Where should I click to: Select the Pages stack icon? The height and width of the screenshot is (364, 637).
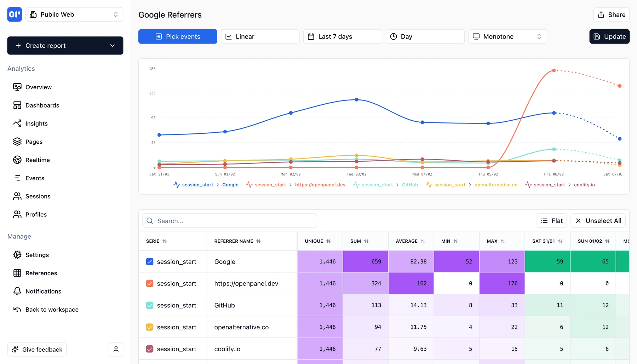(x=17, y=141)
